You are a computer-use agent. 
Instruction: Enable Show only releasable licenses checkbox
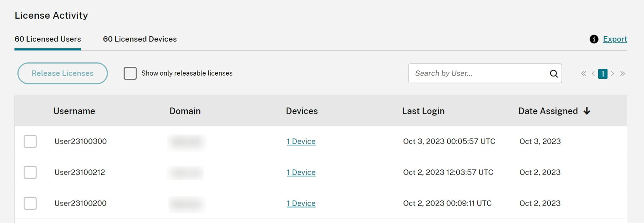tap(130, 73)
